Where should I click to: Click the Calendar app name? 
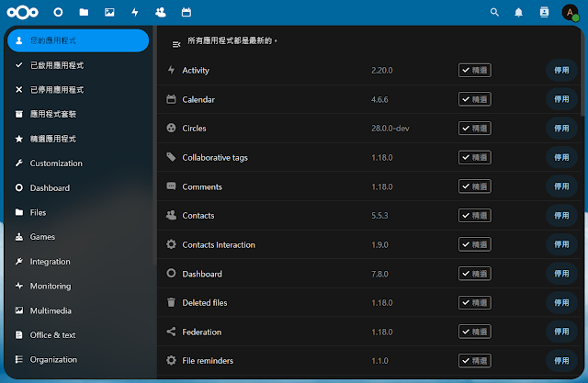click(198, 99)
